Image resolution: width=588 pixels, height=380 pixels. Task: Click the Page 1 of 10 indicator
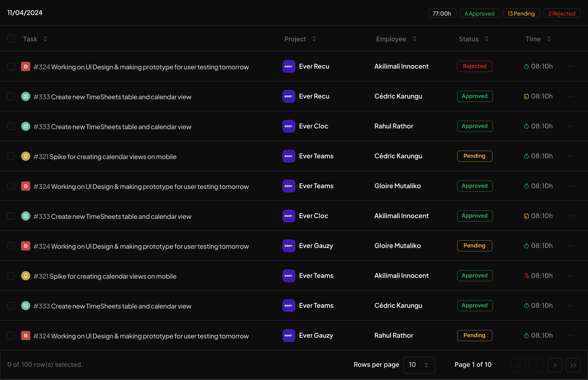tap(473, 365)
